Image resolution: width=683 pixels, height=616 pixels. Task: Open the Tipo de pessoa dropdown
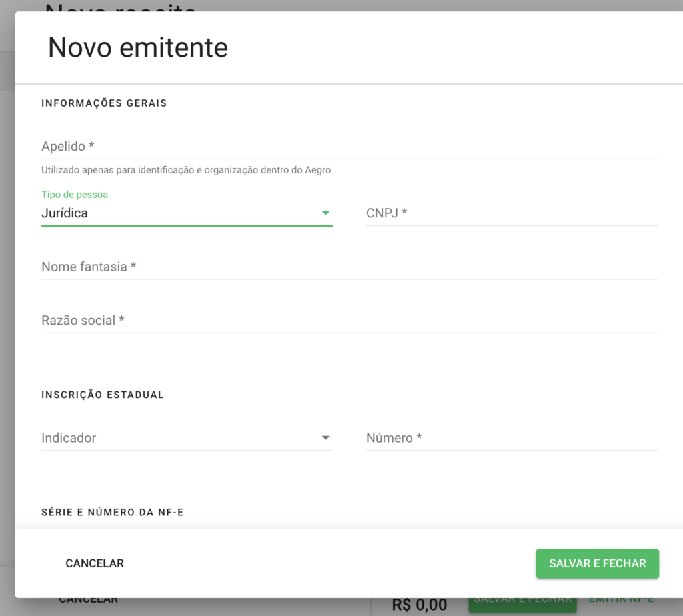(187, 213)
